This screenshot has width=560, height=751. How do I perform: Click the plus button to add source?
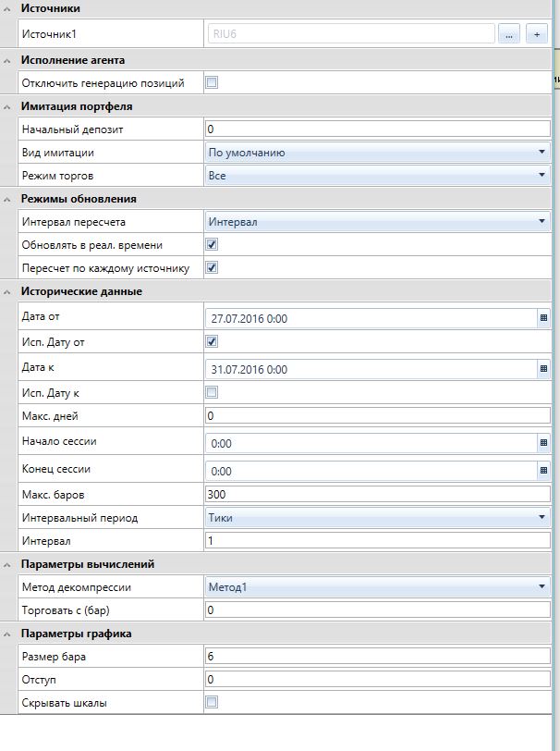coord(537,34)
